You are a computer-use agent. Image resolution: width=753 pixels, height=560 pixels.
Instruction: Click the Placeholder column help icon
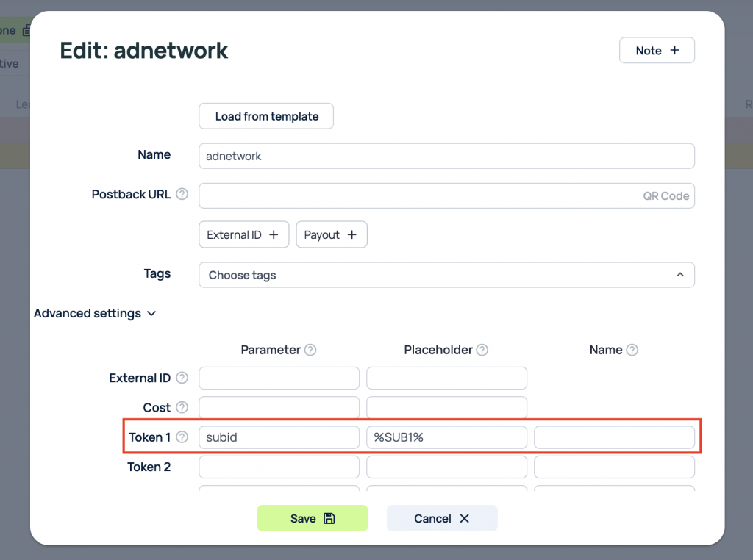pyautogui.click(x=482, y=350)
